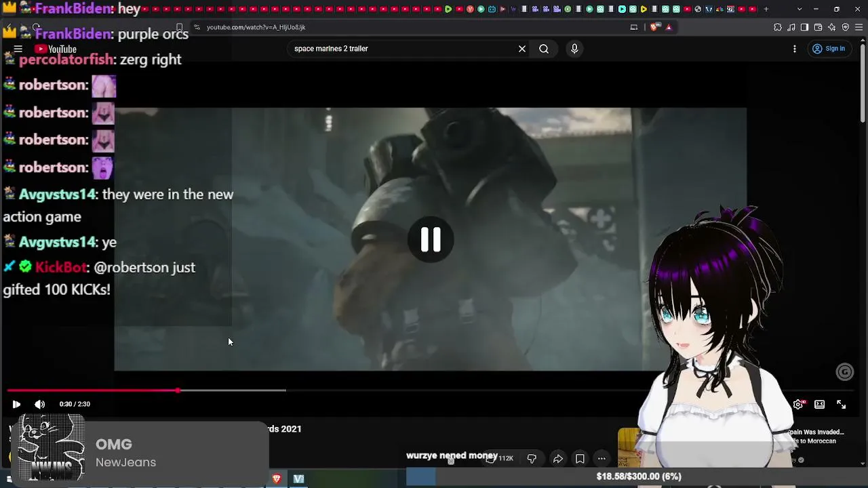Click the screen cast icon in address bar
868x488 pixels.
[x=634, y=27]
